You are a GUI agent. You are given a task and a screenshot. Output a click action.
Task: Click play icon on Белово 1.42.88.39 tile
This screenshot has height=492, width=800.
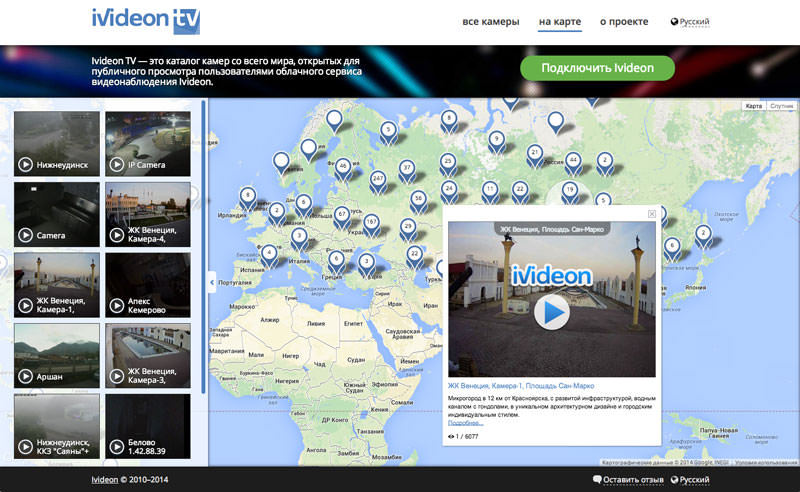click(x=117, y=447)
